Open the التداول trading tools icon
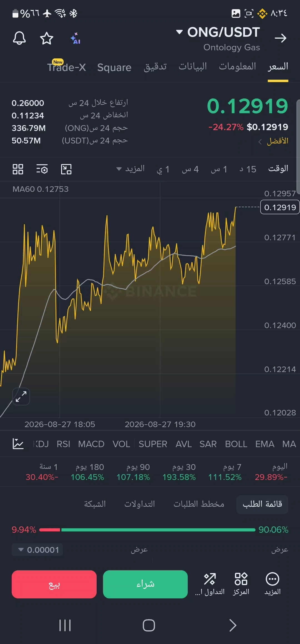The image size is (300, 644). pyautogui.click(x=210, y=584)
